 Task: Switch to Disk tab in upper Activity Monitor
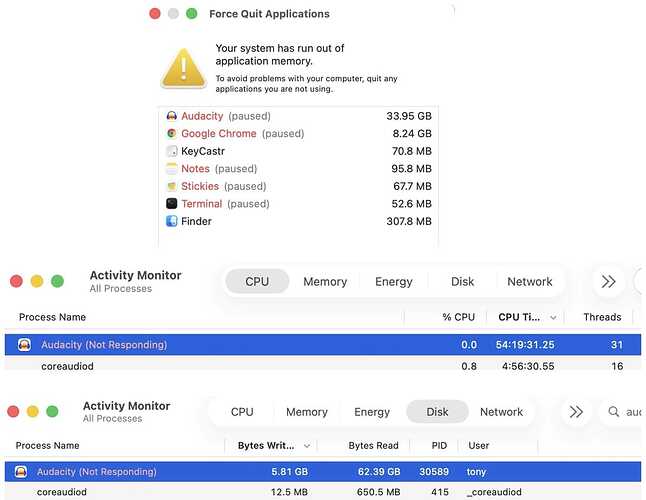point(462,281)
